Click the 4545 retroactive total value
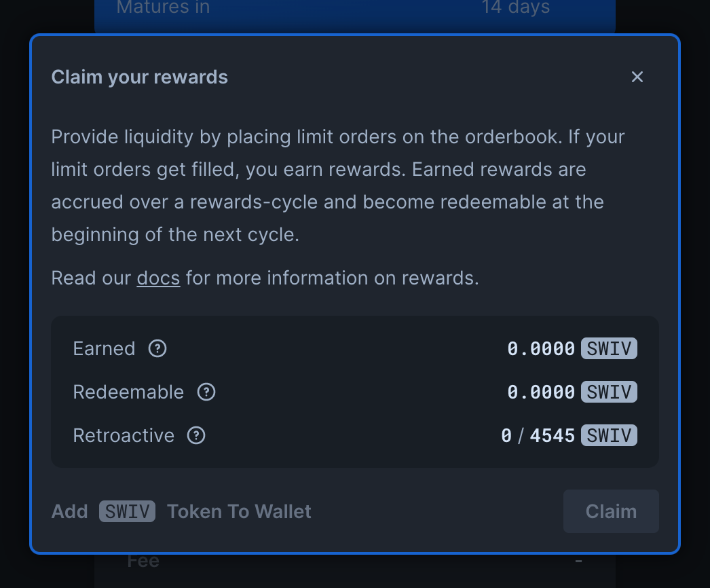This screenshot has width=710, height=588. [551, 435]
